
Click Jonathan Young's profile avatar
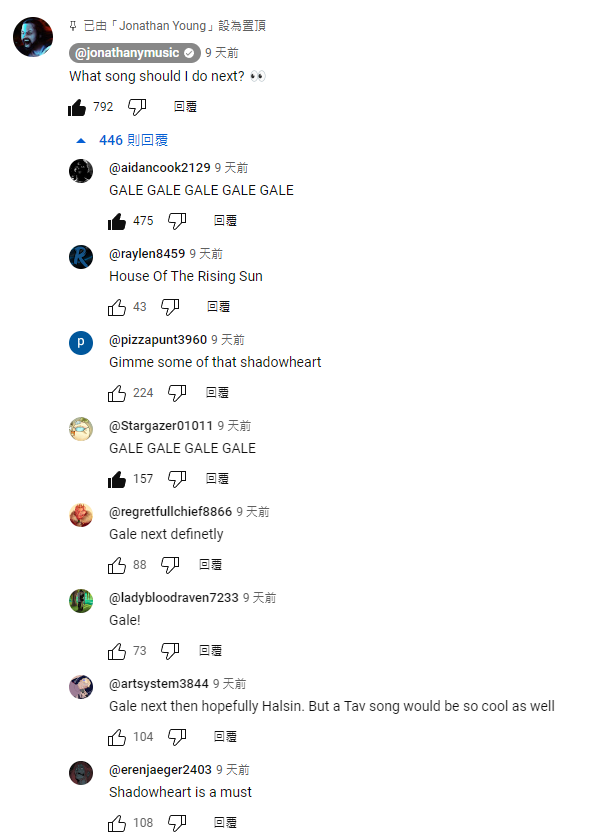(33, 36)
